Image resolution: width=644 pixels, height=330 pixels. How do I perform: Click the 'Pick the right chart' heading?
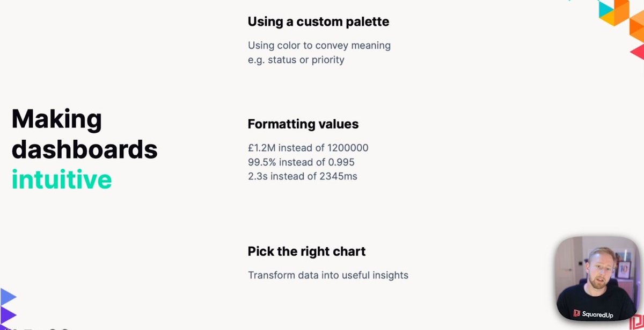pyautogui.click(x=306, y=251)
